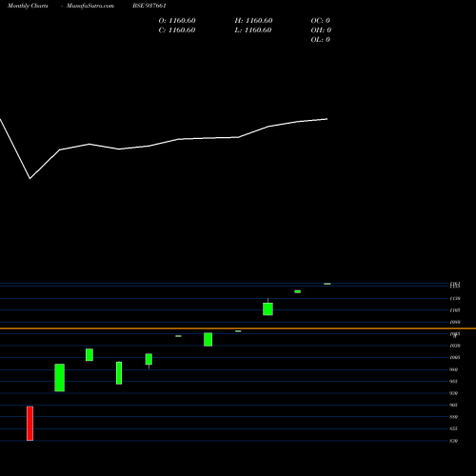
Task: Click the Monthly Charts label
Action: 28,6
